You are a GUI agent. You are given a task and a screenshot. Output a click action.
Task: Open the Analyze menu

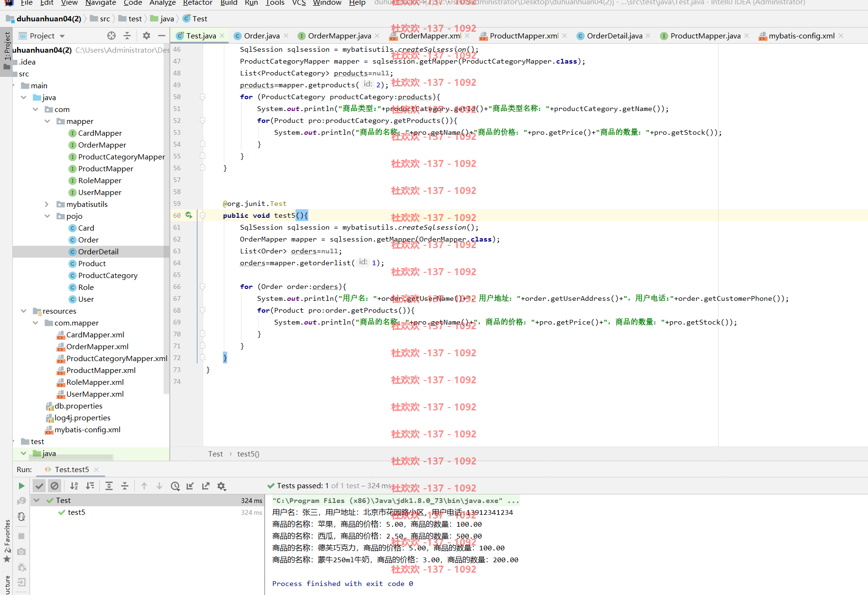click(163, 3)
